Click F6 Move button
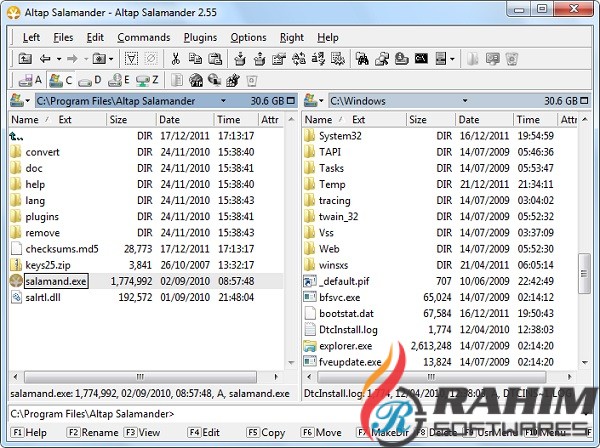Image resolution: width=600 pixels, height=448 pixels. click(321, 433)
